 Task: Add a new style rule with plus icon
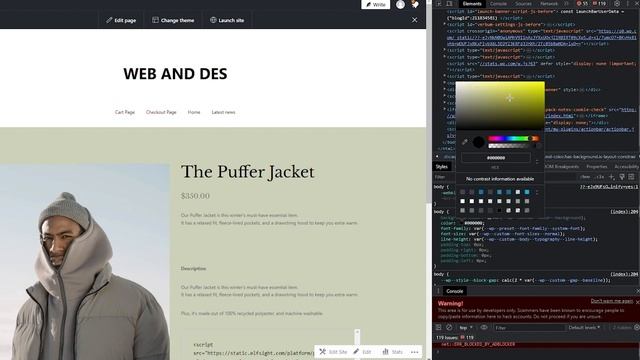click(x=611, y=177)
